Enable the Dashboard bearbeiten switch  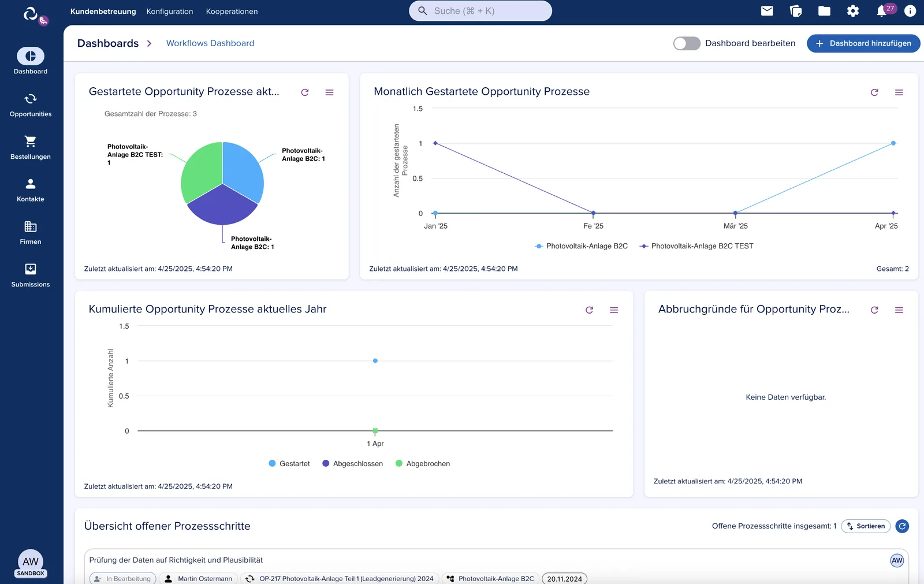tap(687, 43)
